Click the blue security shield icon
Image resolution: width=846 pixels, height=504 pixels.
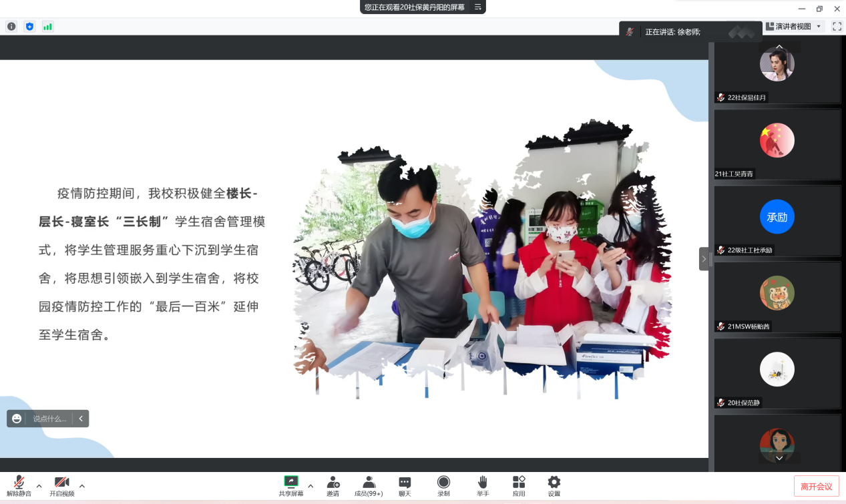pos(29,27)
